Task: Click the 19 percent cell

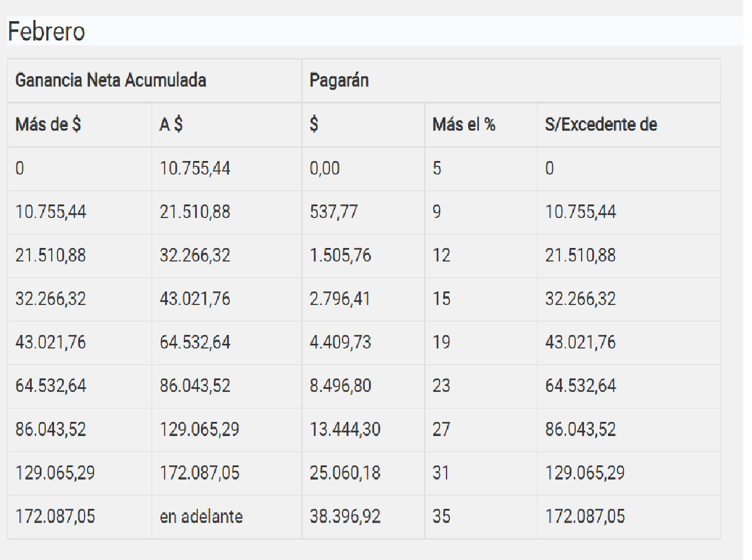Action: pyautogui.click(x=441, y=342)
